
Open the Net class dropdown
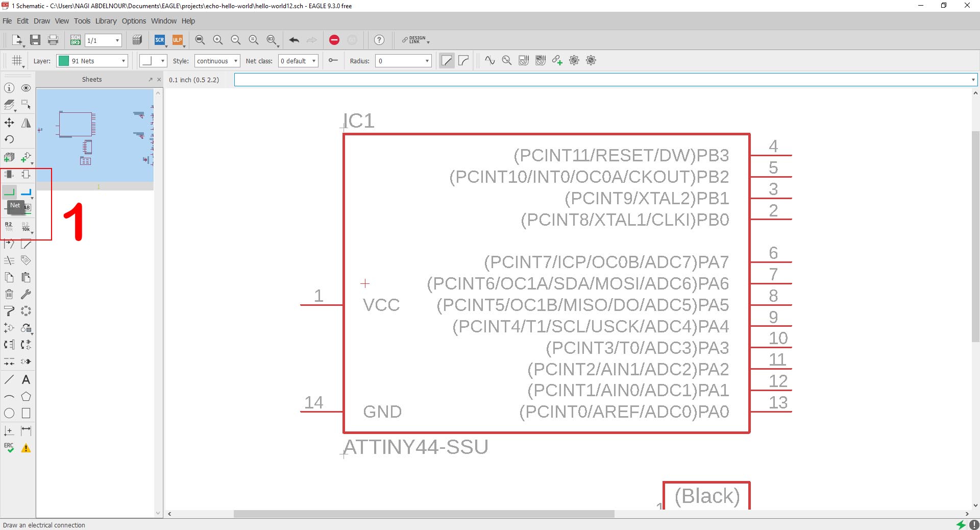tap(298, 61)
